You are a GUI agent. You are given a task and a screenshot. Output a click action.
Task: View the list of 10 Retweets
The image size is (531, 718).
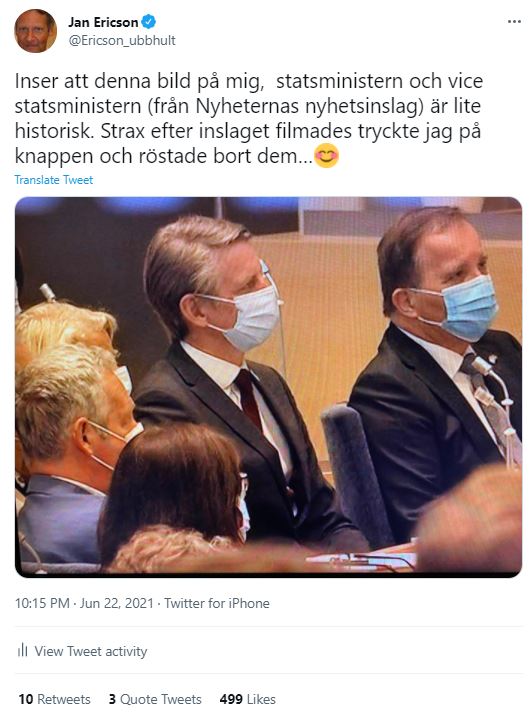54,699
